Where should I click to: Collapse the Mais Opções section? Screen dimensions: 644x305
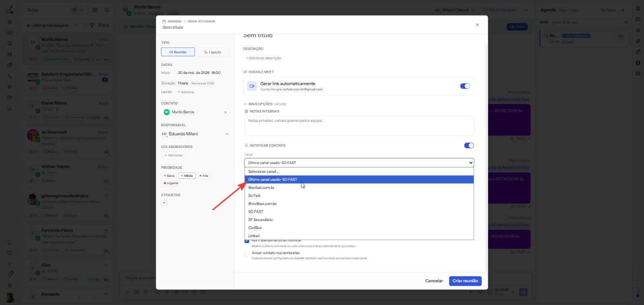click(264, 104)
